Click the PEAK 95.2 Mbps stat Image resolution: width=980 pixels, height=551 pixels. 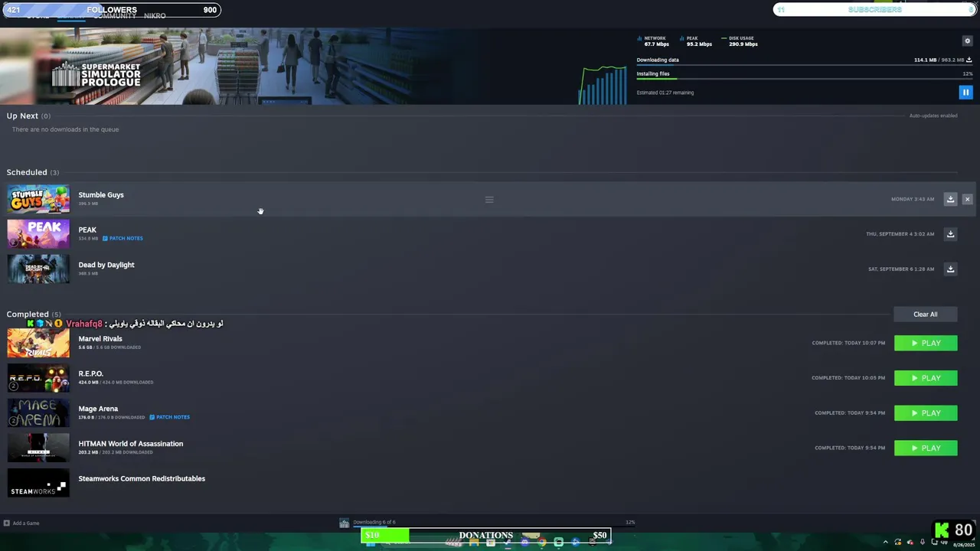(697, 41)
